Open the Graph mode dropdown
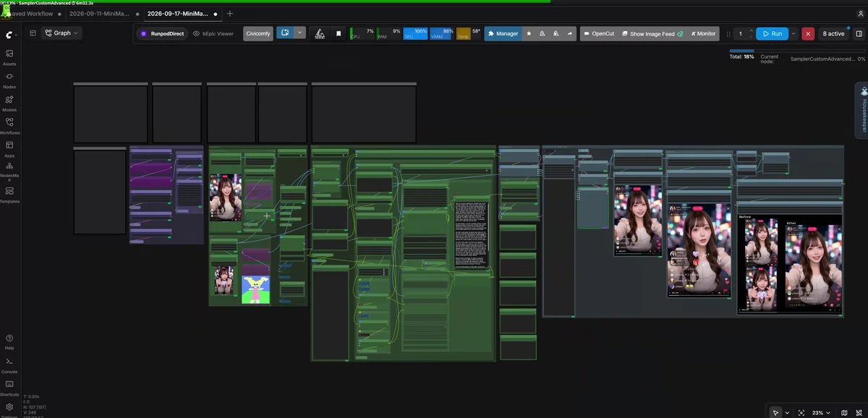Viewport: 868px width, 418px height. click(61, 33)
